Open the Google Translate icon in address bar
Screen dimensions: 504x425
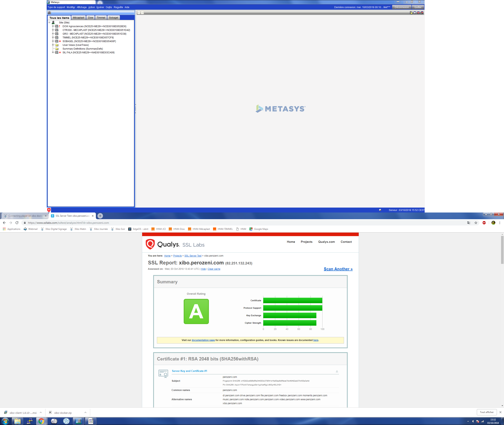point(469,223)
